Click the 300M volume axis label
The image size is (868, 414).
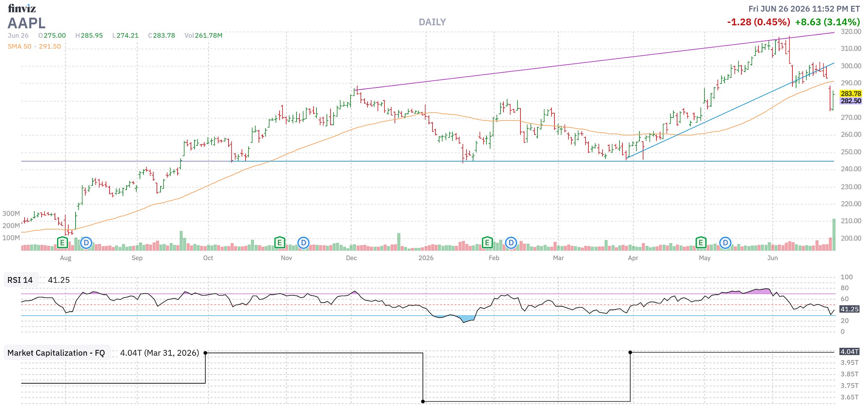11,213
